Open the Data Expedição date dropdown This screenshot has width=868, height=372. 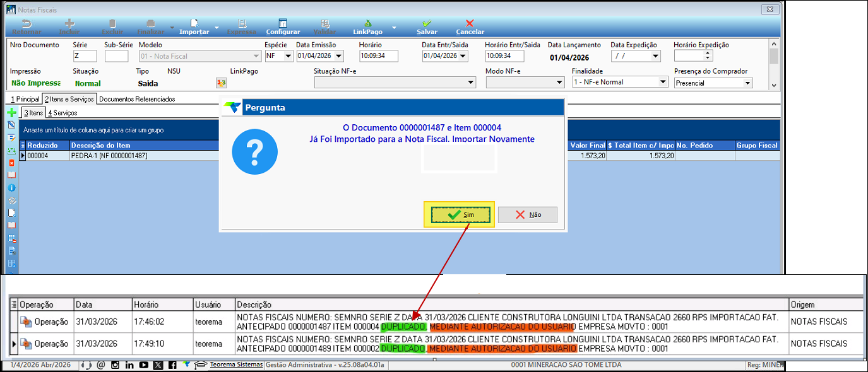click(x=655, y=55)
